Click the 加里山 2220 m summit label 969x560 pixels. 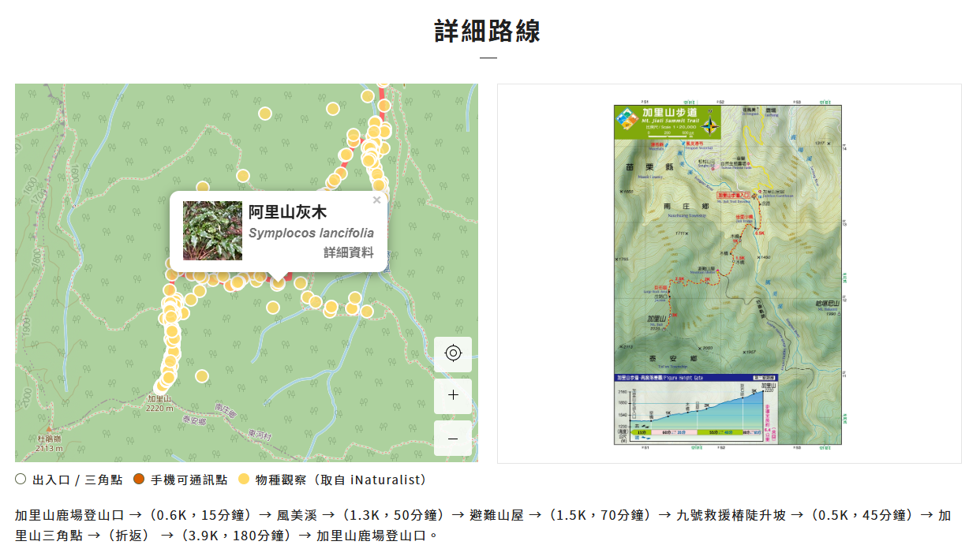pos(159,403)
